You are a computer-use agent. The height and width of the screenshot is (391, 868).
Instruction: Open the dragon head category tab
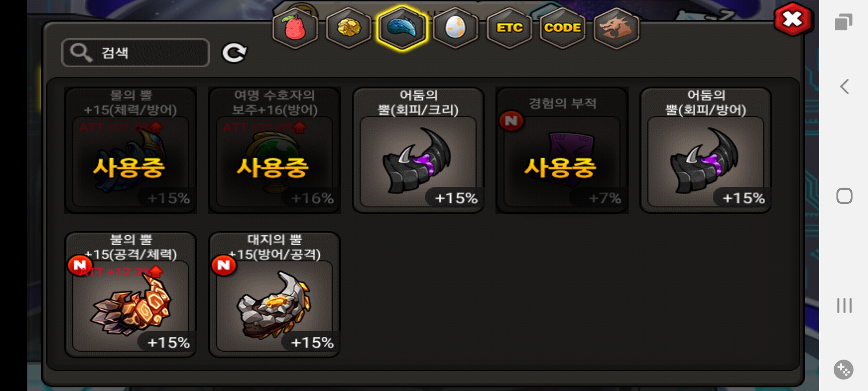click(x=616, y=28)
